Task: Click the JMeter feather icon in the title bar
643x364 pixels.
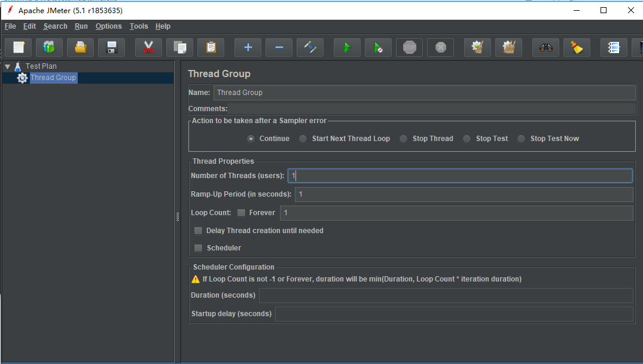Action: pyautogui.click(x=10, y=10)
